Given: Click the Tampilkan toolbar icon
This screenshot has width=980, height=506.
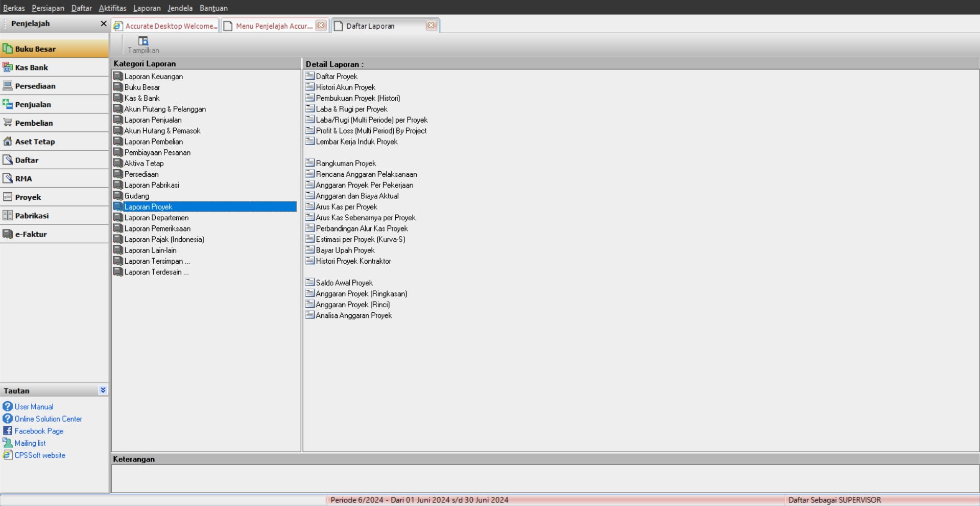Looking at the screenshot, I should pos(143,41).
